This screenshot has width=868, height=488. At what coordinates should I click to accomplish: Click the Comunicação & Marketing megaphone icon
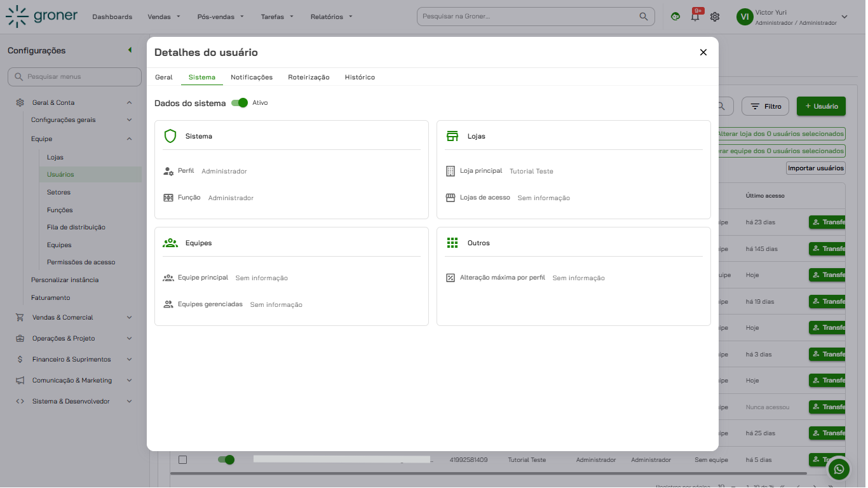click(20, 380)
